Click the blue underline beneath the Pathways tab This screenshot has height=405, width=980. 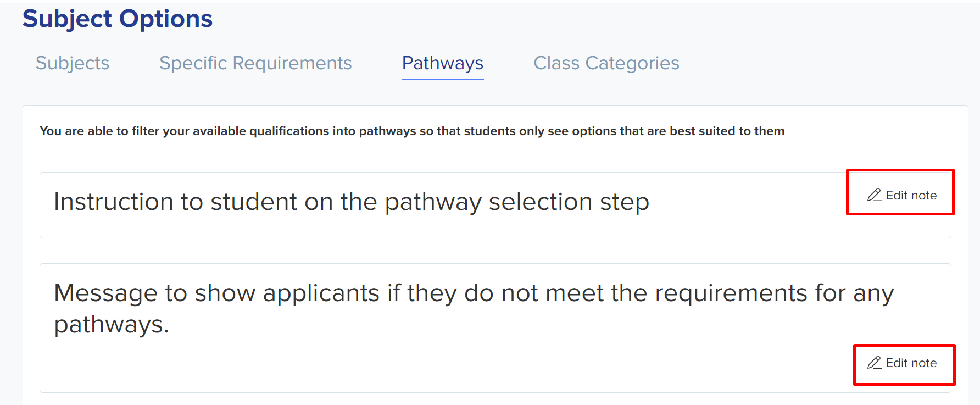click(443, 79)
